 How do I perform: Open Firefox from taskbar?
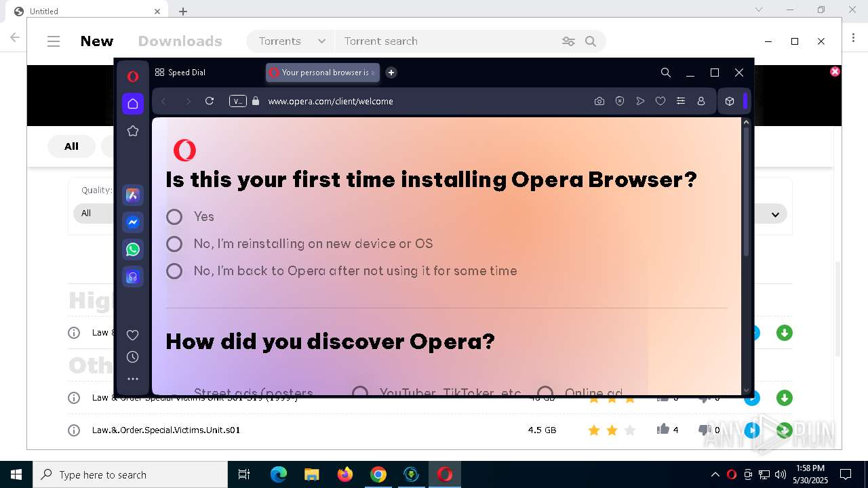[345, 474]
